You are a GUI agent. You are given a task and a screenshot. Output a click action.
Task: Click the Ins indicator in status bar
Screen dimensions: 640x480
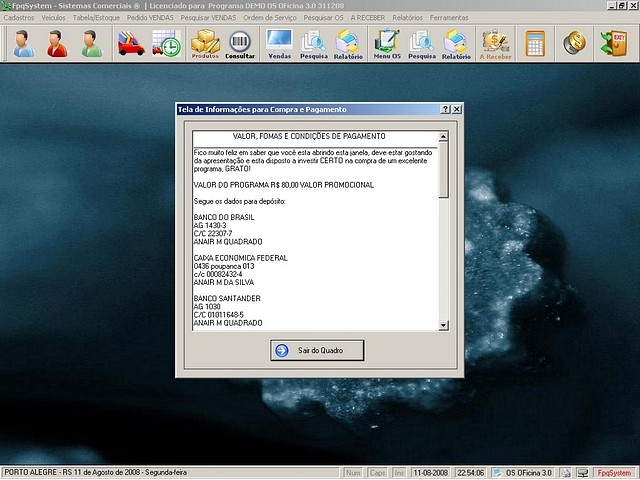pos(399,473)
